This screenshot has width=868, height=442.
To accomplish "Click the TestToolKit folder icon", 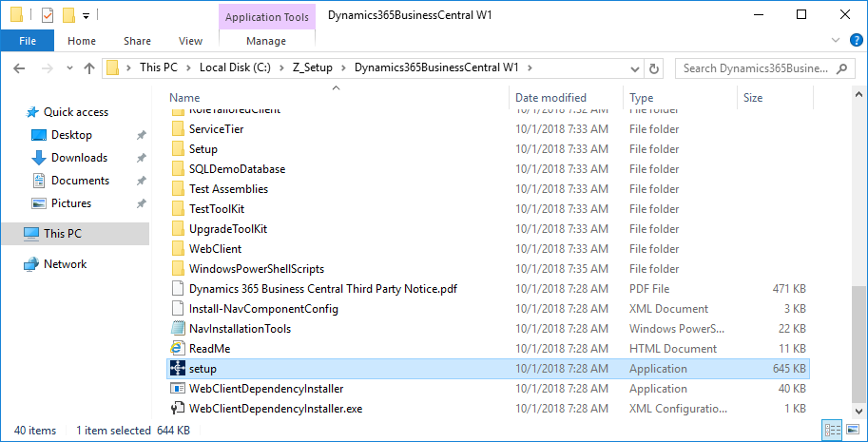I will (177, 208).
